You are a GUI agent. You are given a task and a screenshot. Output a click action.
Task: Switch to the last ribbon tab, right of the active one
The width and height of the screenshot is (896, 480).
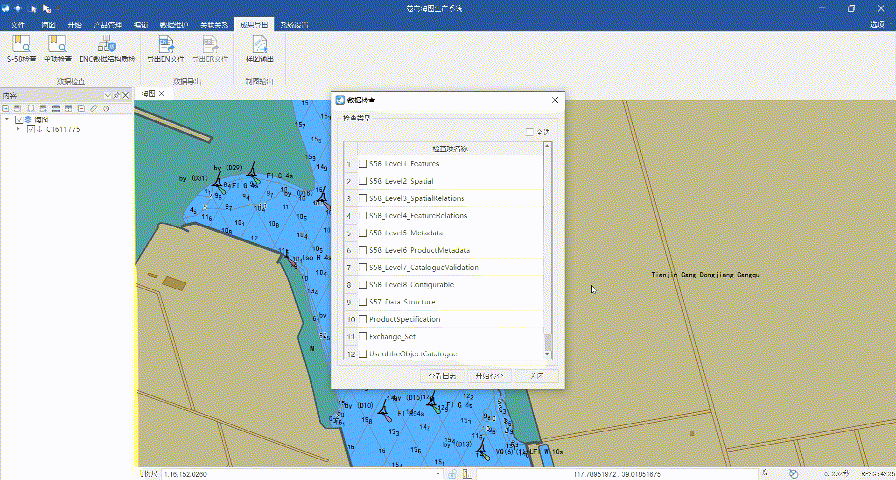tap(294, 23)
